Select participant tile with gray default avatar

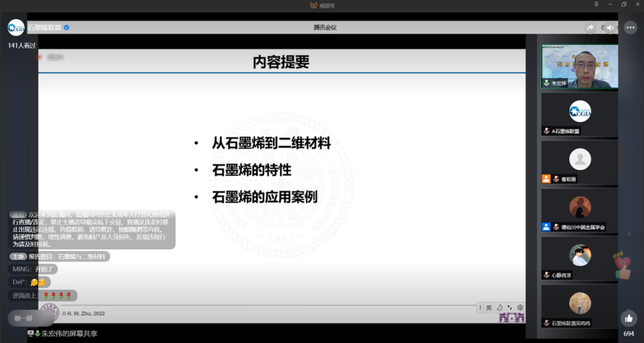point(580,162)
